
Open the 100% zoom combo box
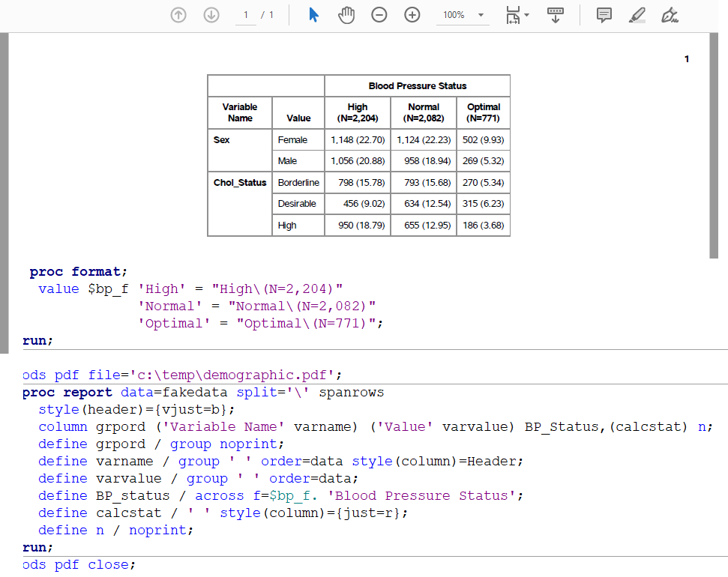(457, 14)
